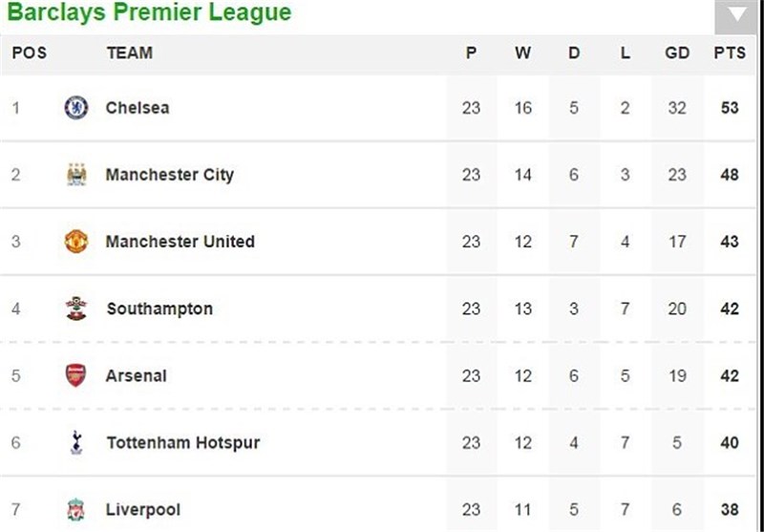Click the Arsenal club crest icon
The image size is (764, 532).
pyautogui.click(x=76, y=375)
